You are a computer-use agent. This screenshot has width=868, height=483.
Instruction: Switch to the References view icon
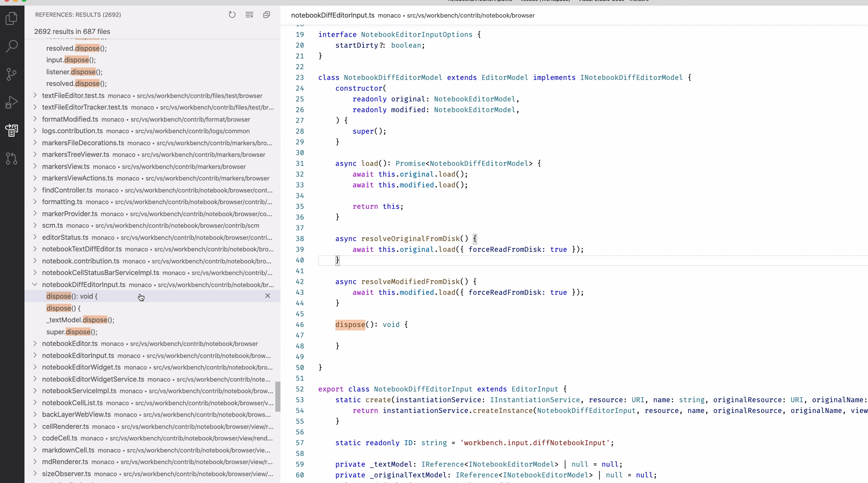point(12,131)
